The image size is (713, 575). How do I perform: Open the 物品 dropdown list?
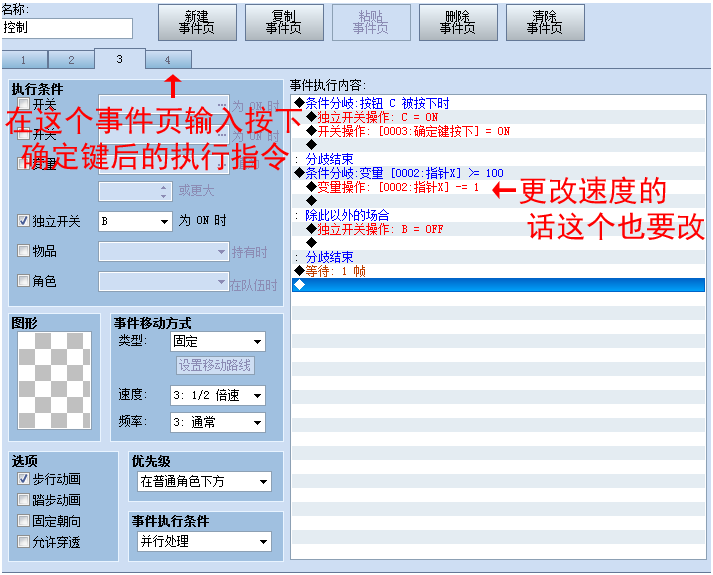(163, 251)
